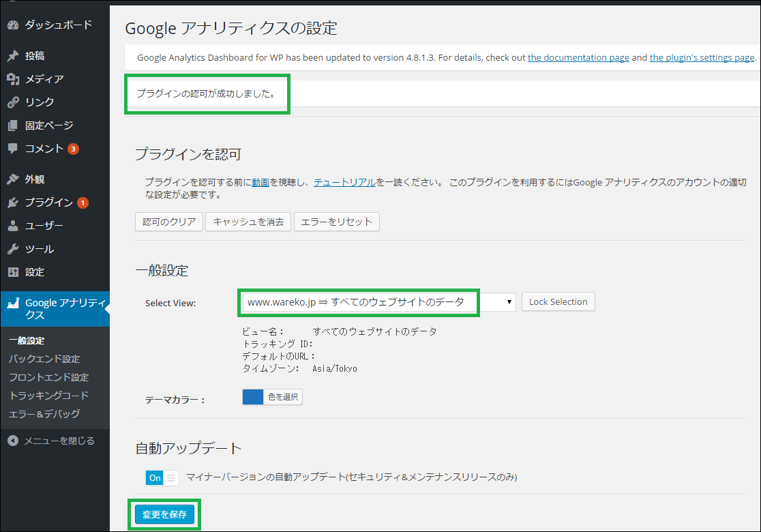
Task: Open the 外観 menu item
Action: pos(35,179)
